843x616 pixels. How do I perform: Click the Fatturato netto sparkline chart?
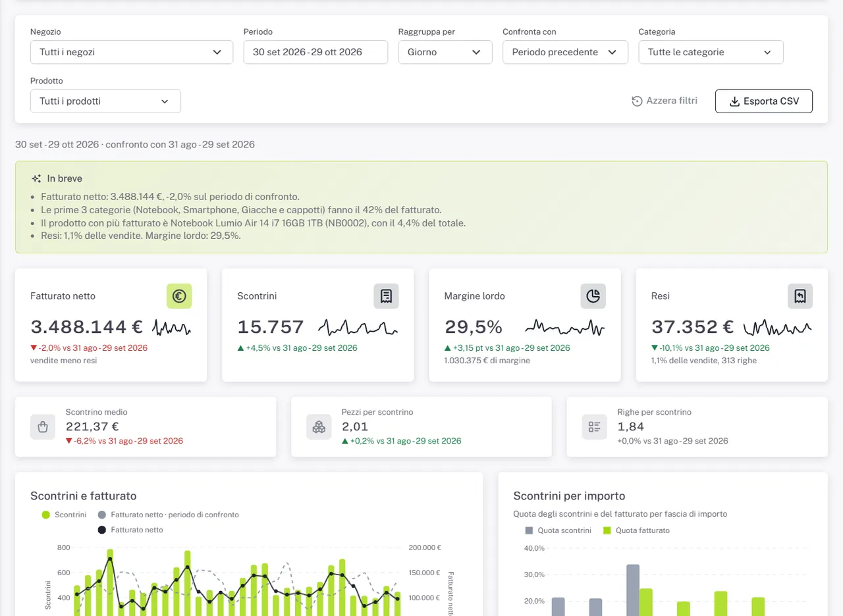pyautogui.click(x=172, y=327)
